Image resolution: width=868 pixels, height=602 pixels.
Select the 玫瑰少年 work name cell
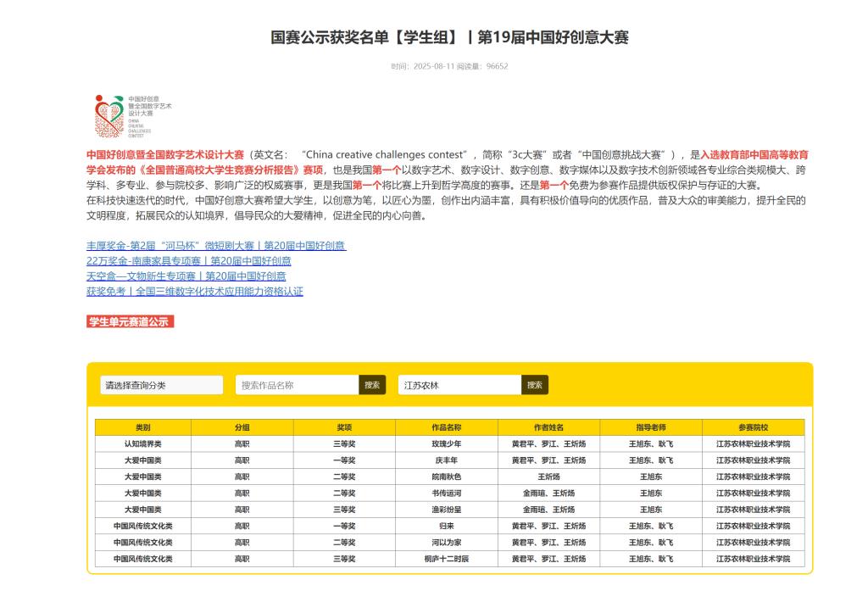coord(447,443)
